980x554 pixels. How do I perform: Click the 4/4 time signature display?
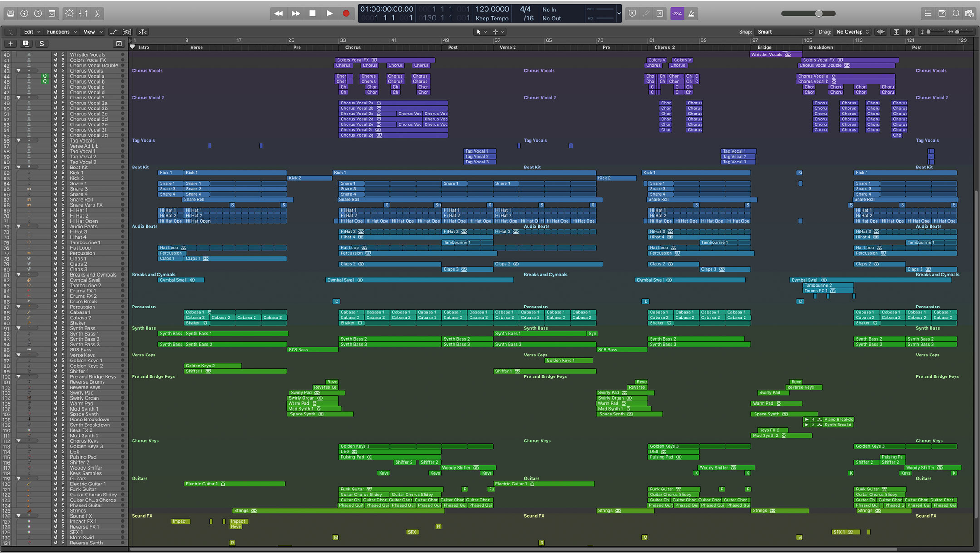coord(525,9)
